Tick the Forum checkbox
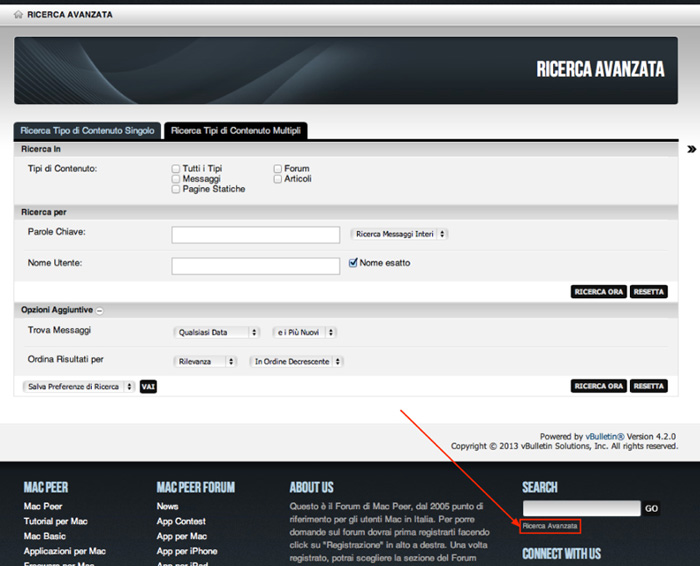Screen dimensions: 700x566 pos(277,169)
